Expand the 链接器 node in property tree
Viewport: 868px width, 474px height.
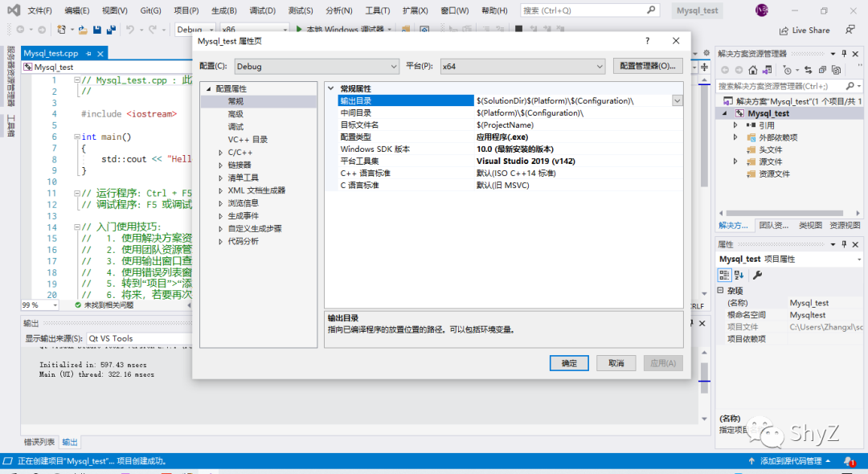click(x=220, y=165)
